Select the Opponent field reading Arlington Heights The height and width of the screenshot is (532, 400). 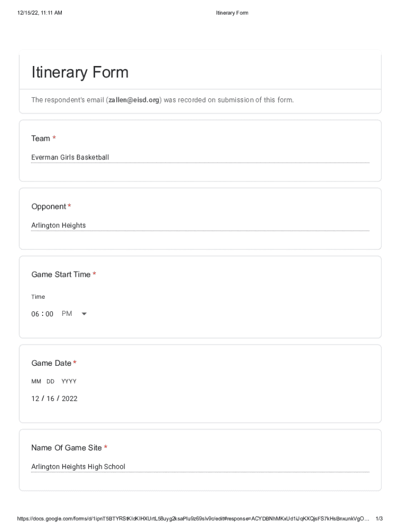point(200,225)
